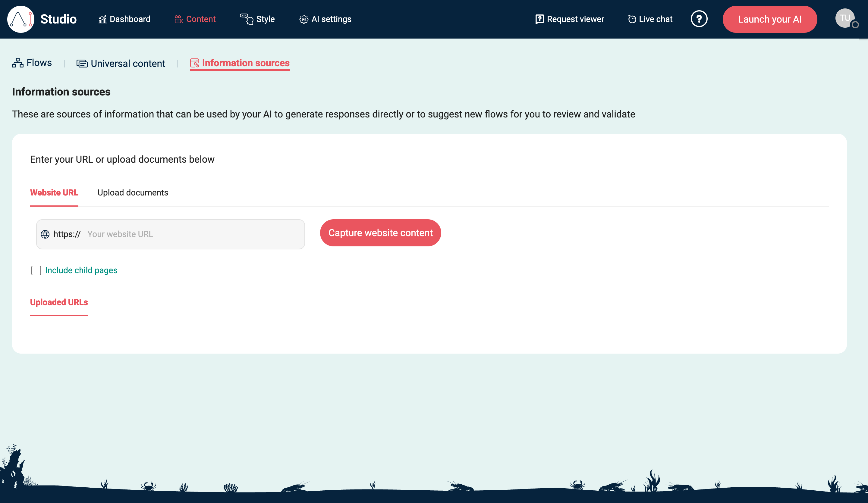Open the help question mark icon
The image size is (868, 503).
tap(699, 19)
